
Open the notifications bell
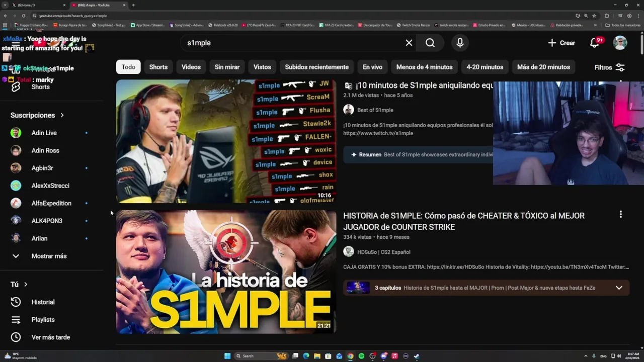click(595, 43)
